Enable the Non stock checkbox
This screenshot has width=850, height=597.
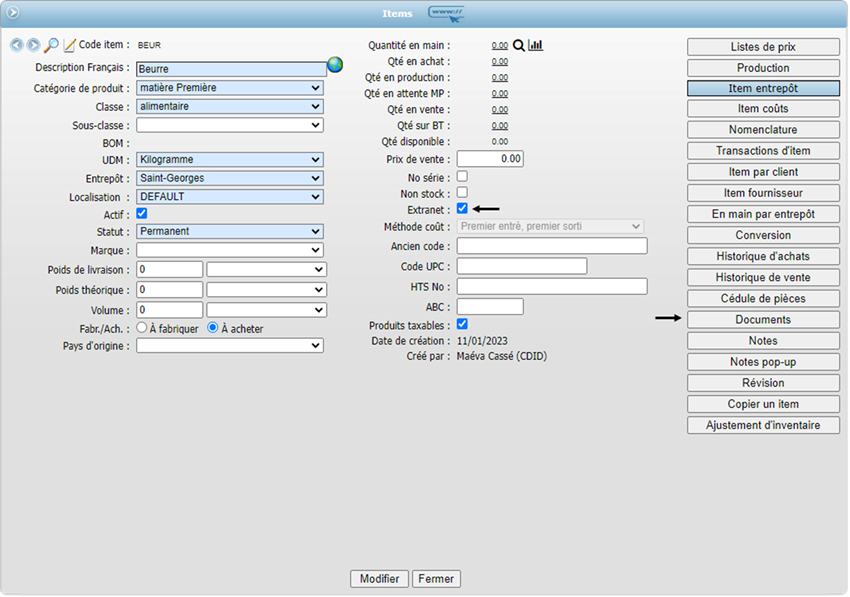(462, 192)
